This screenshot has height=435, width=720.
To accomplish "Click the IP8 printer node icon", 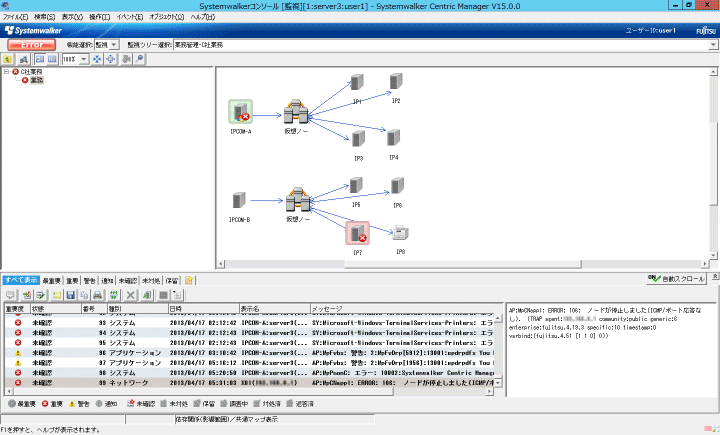I will click(398, 233).
